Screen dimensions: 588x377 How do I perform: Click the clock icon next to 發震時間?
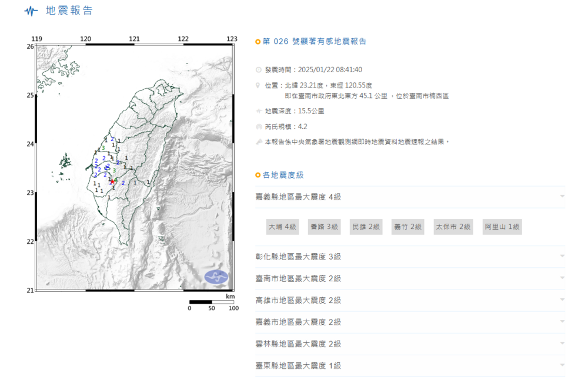258,69
